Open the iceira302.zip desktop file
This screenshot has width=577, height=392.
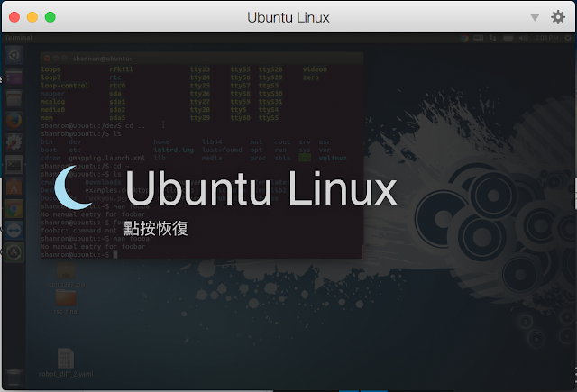(x=66, y=276)
